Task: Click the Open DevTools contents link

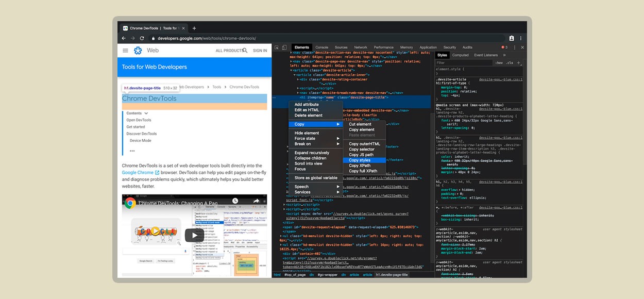Action: (x=139, y=120)
